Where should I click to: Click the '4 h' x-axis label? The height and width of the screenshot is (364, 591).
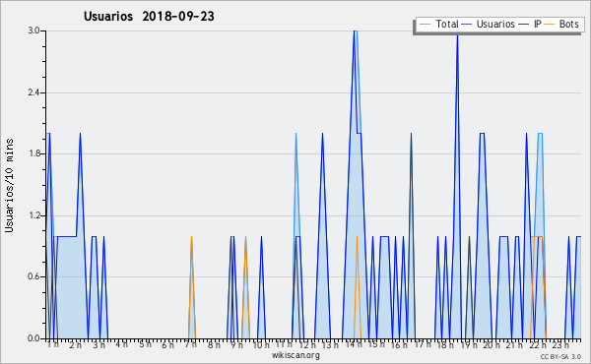121,344
